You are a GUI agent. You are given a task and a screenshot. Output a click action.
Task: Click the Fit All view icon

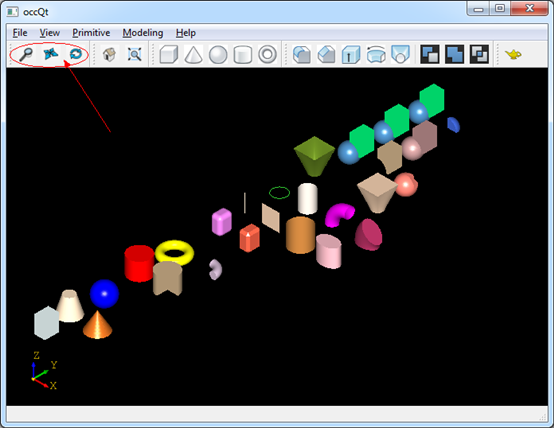point(134,54)
